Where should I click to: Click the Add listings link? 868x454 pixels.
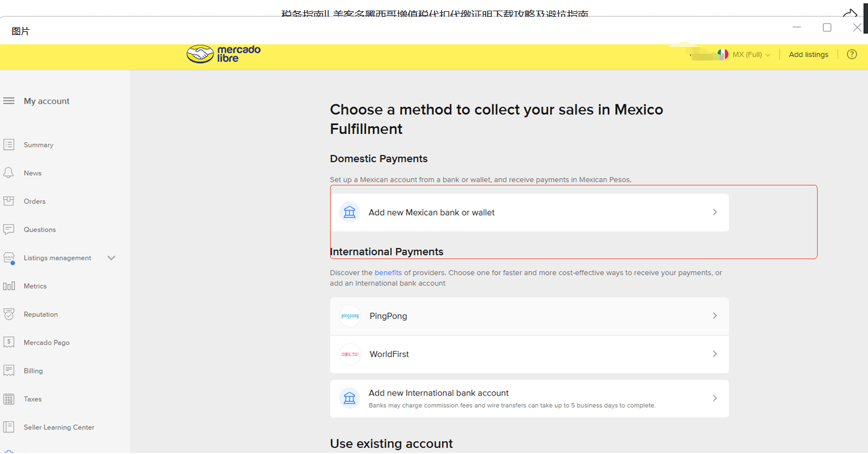point(808,54)
